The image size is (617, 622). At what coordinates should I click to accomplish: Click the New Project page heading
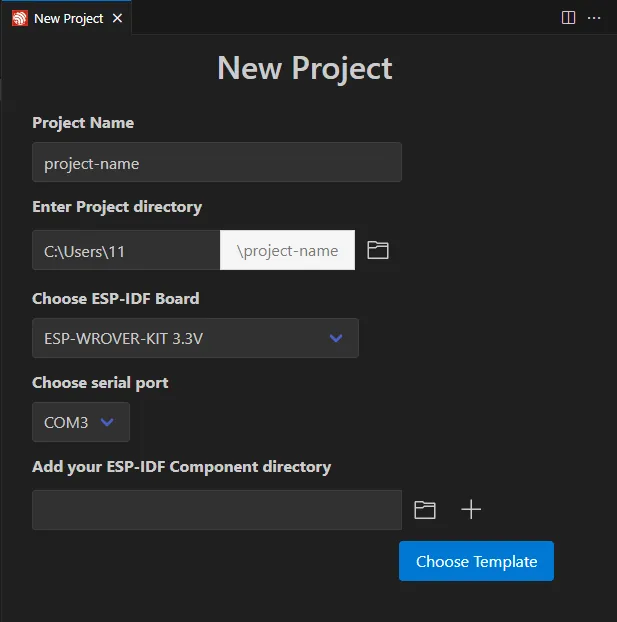pos(305,68)
